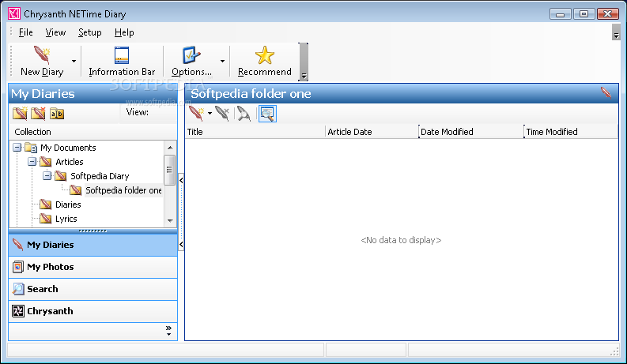
Task: Click the delete collection folder icon
Action: click(39, 114)
